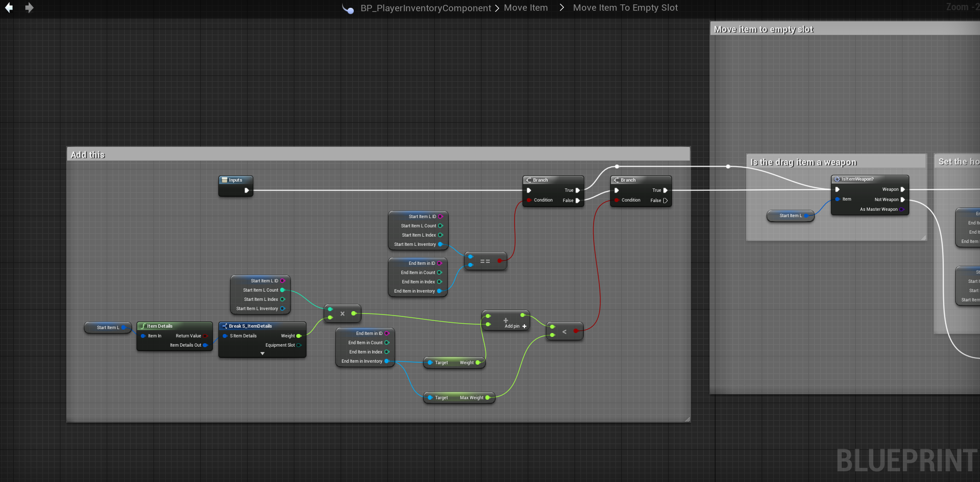Click the resize handle of 'Add this' comment

point(687,419)
